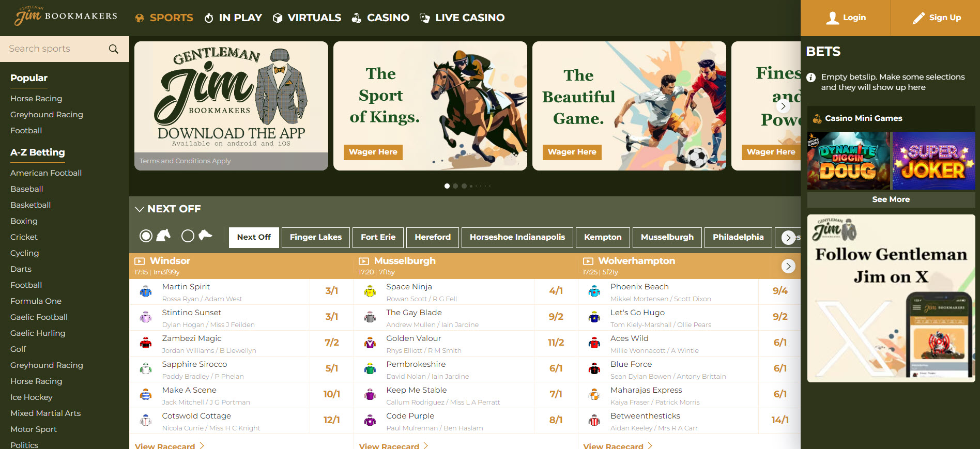This screenshot has width=980, height=449.
Task: Open the View Racecard link for Musselburgh
Action: [x=394, y=445]
